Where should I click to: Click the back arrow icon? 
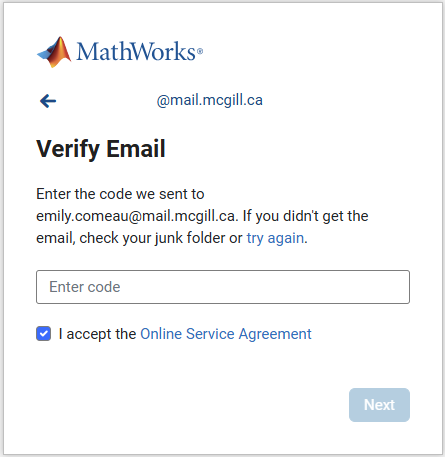click(48, 101)
